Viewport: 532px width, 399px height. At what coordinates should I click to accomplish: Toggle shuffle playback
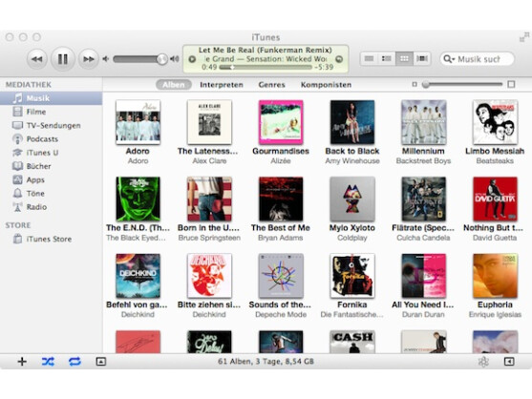48,362
